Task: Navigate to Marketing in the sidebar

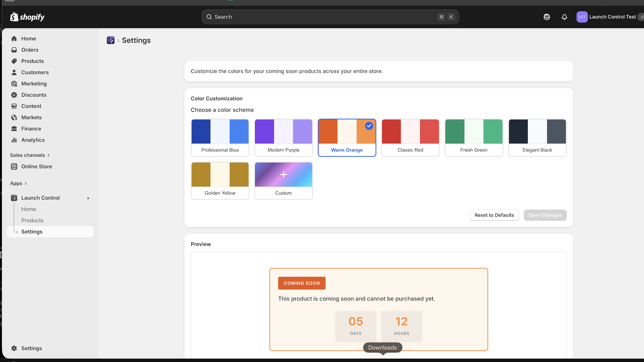Action: click(33, 83)
